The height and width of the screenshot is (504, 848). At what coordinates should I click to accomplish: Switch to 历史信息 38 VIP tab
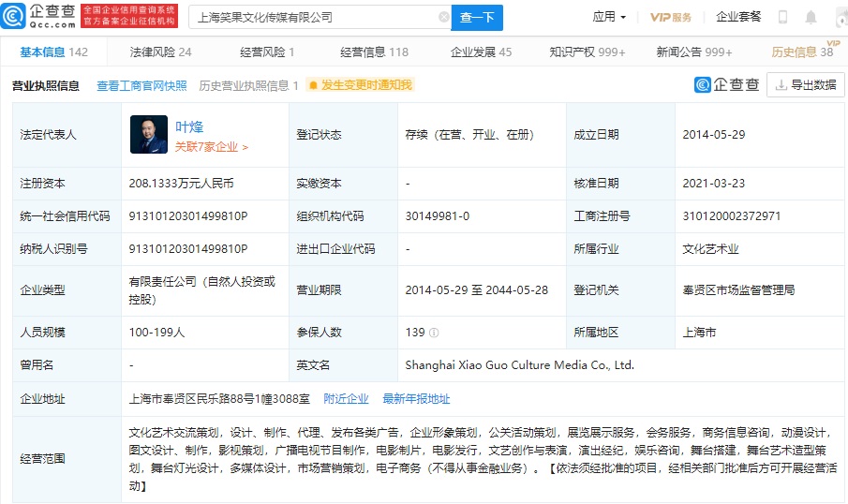pyautogui.click(x=802, y=52)
